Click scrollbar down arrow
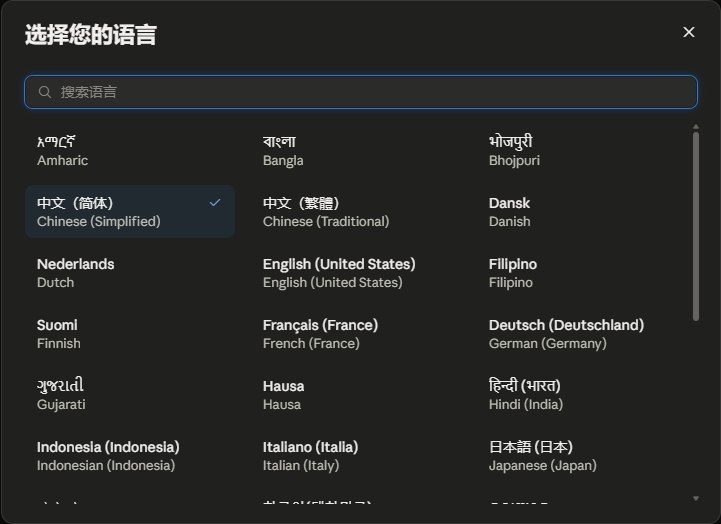 click(696, 498)
